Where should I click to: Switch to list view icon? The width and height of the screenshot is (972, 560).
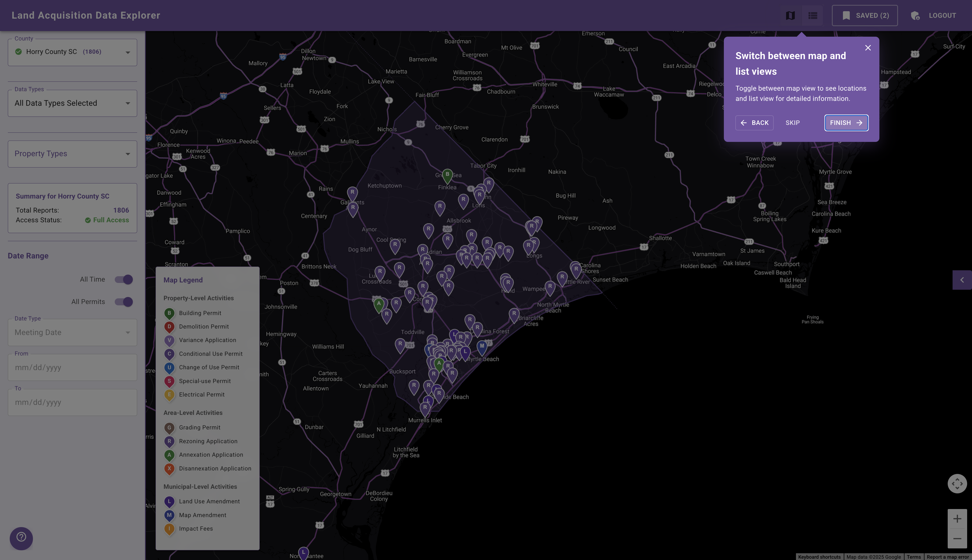[x=813, y=15]
